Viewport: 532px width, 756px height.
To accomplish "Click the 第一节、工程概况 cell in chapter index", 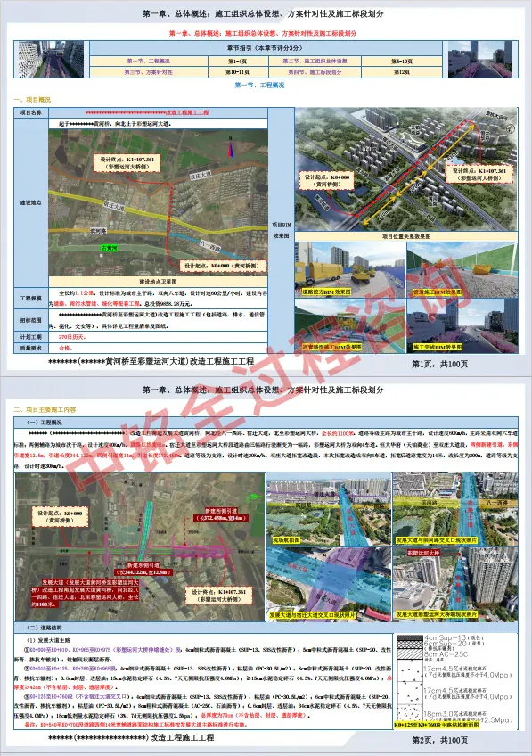I will (x=149, y=62).
